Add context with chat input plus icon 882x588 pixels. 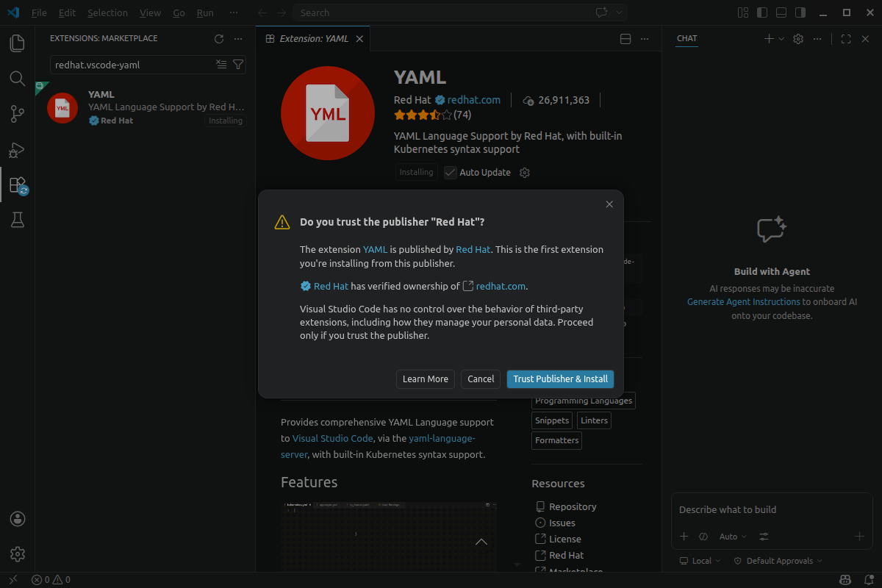[x=684, y=537]
